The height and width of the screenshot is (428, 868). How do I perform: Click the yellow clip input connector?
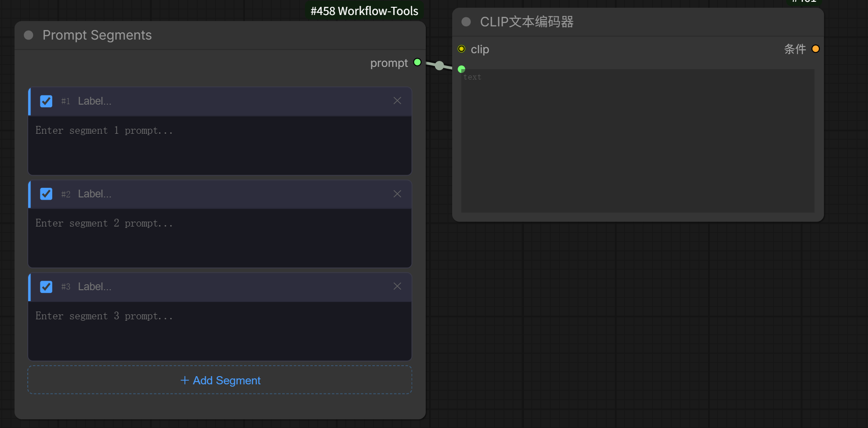pos(461,49)
